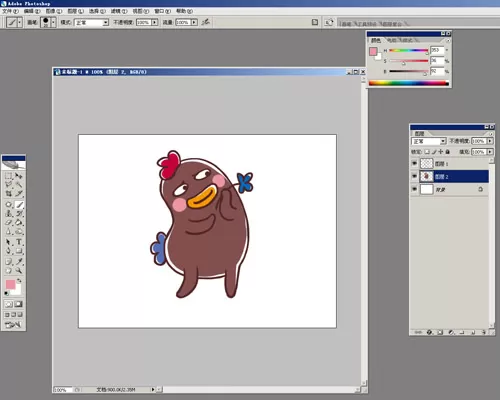Viewport: 500px width, 400px height.
Task: Pick a color from the spectrum ramp
Action: pyautogui.click(x=409, y=83)
